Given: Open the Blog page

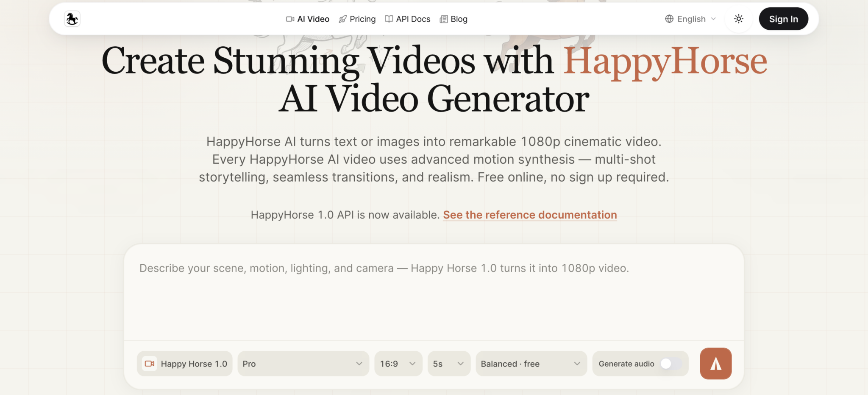Looking at the screenshot, I should [x=453, y=19].
